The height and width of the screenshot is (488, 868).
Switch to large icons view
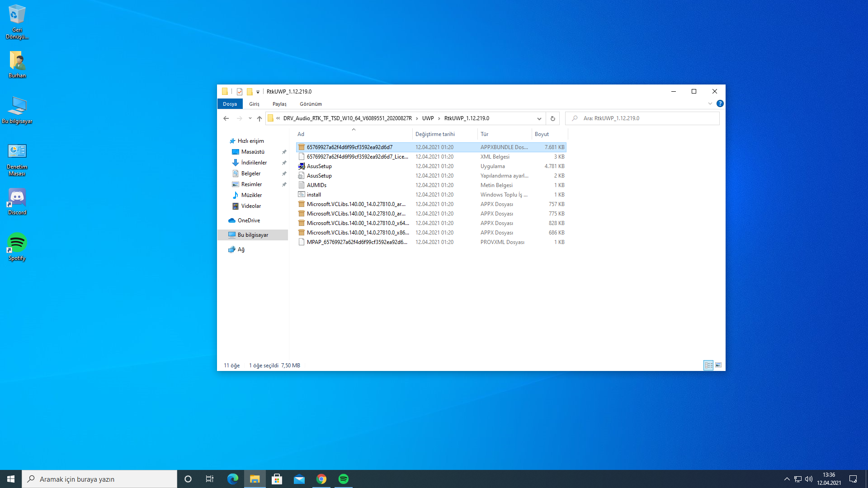[718, 365]
